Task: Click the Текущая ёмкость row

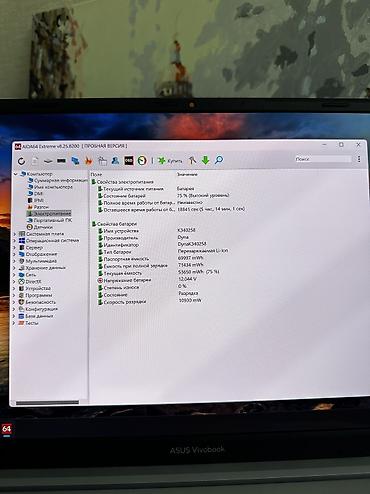Action: tap(158, 273)
